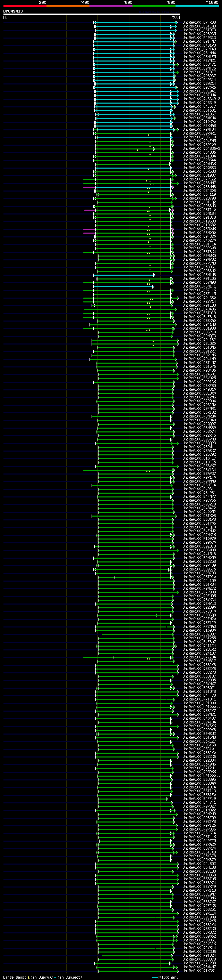Select hit UniRef100_Q6ZJ16
222x980 pixels.
(x=199, y=290)
